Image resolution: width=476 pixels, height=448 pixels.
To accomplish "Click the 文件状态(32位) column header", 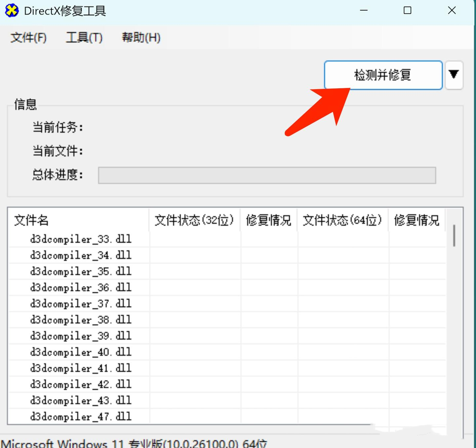I will coord(195,220).
